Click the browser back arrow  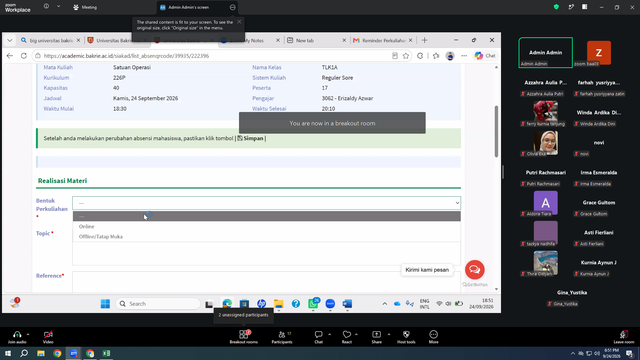(x=10, y=56)
